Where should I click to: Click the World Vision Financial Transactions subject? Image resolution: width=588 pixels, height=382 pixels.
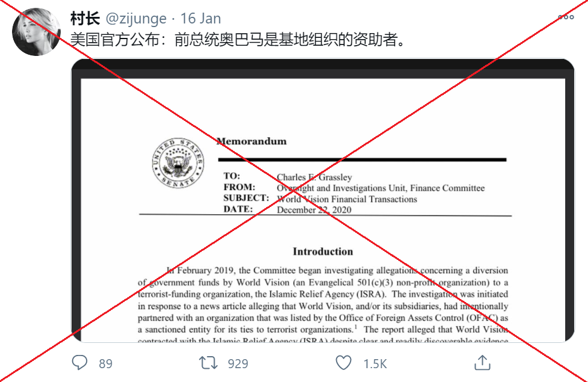[347, 199]
